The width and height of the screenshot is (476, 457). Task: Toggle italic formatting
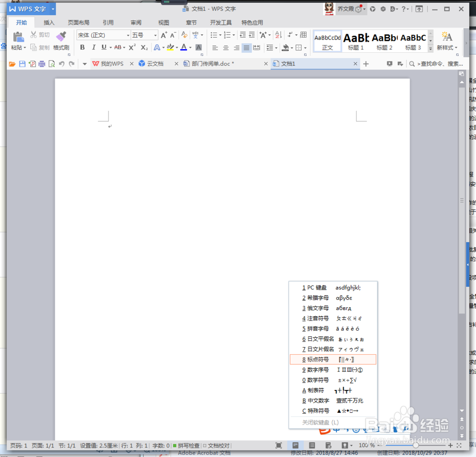[93, 47]
